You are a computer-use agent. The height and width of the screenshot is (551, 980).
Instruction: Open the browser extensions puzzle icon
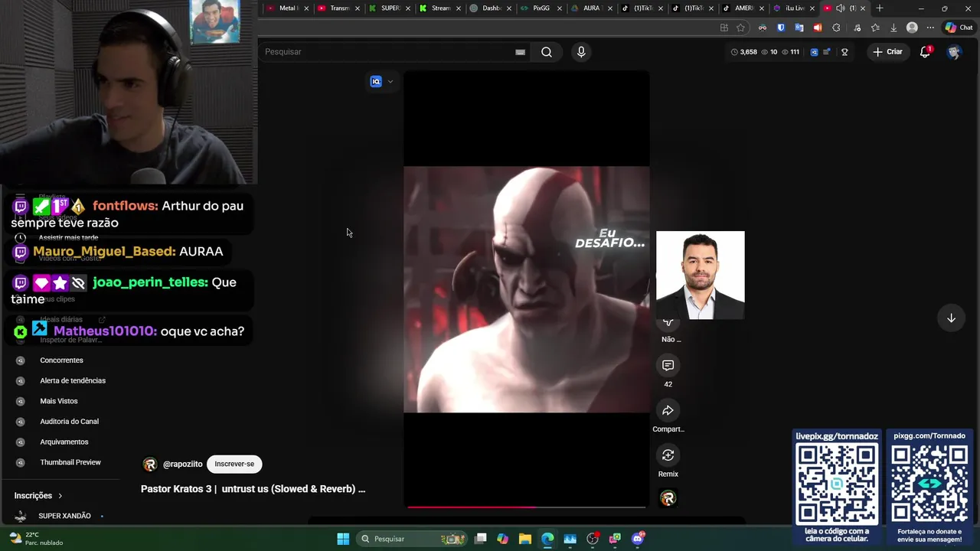pyautogui.click(x=836, y=28)
